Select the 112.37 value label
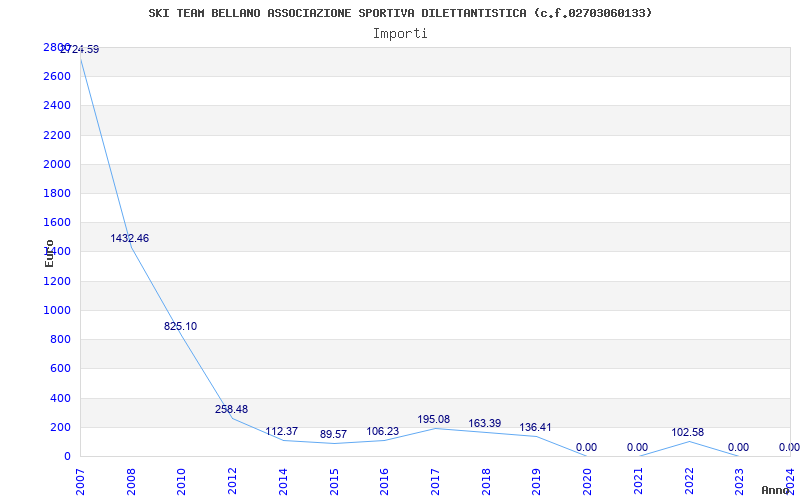Screen dimensions: 800x500 point(282,431)
